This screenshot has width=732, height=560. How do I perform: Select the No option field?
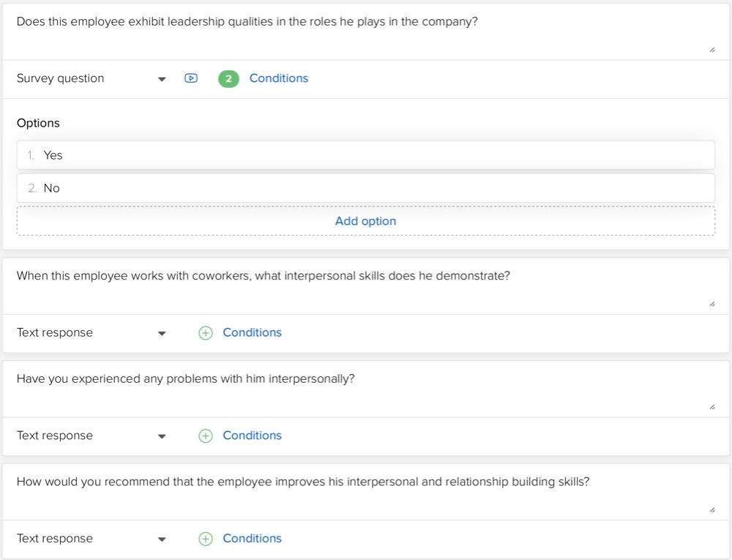point(365,188)
